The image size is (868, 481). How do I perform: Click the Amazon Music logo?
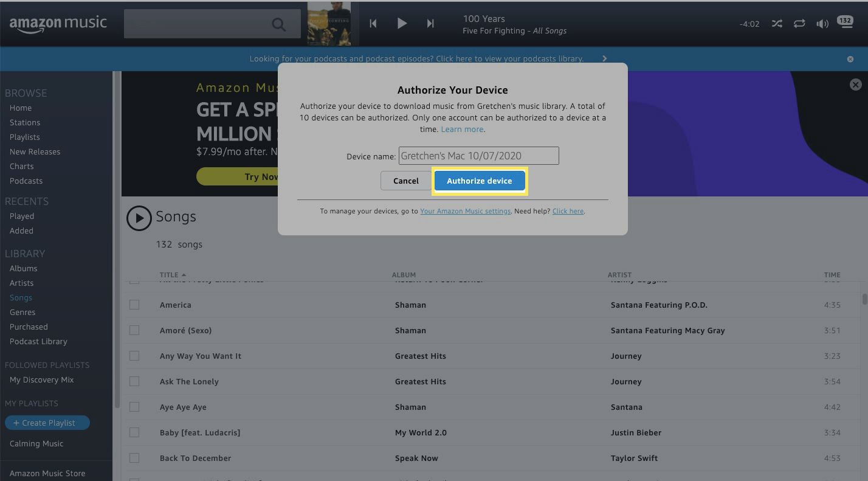(58, 24)
